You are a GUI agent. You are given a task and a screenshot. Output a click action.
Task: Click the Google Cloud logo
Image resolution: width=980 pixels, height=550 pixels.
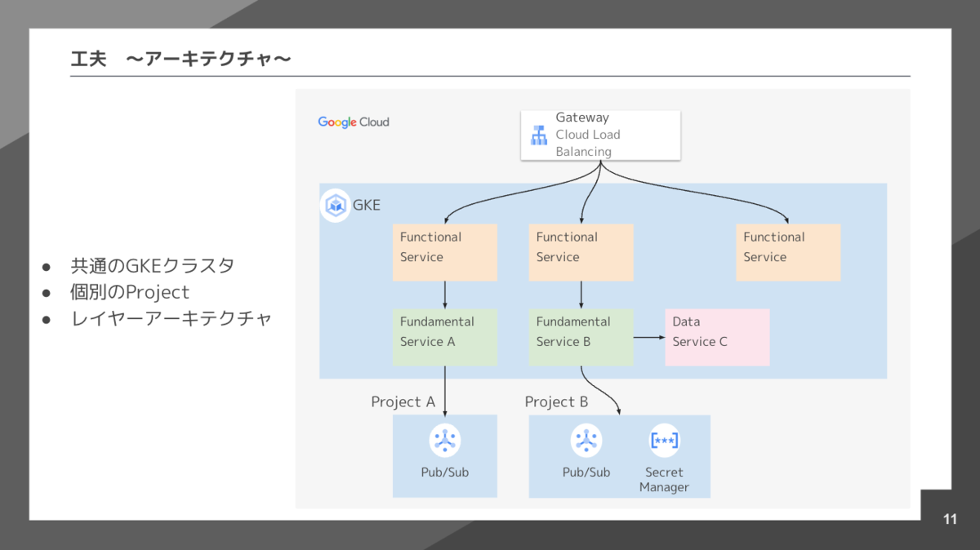click(x=354, y=122)
